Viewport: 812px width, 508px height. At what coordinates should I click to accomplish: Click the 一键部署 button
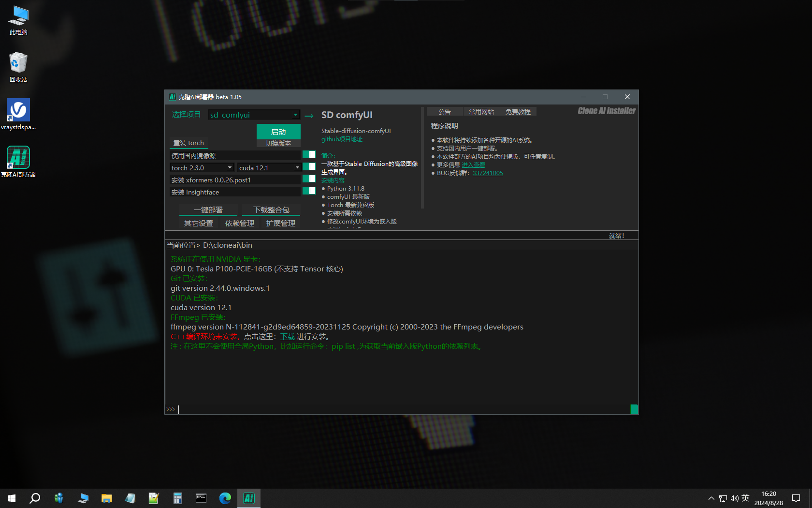coord(208,210)
